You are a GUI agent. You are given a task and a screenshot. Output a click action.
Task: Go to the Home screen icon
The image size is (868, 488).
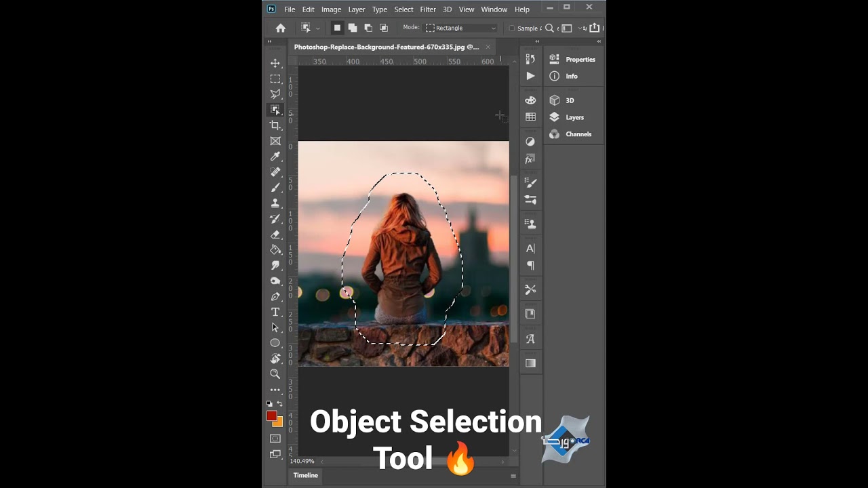tap(281, 28)
